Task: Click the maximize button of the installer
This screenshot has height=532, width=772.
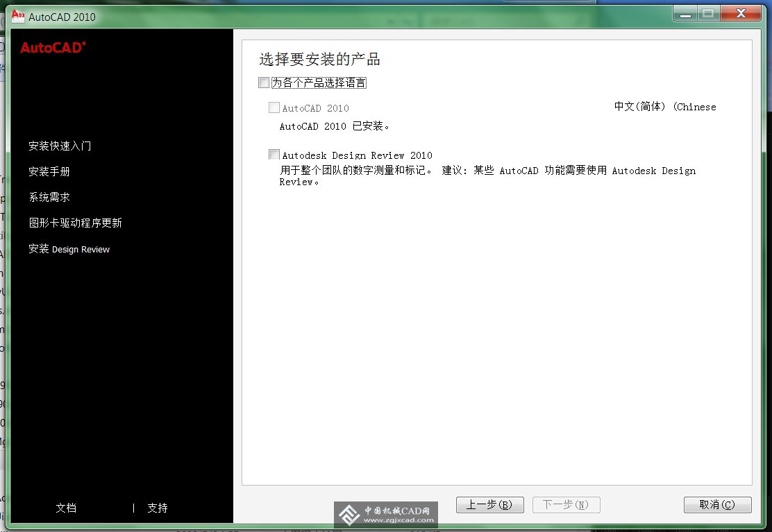Action: (709, 14)
